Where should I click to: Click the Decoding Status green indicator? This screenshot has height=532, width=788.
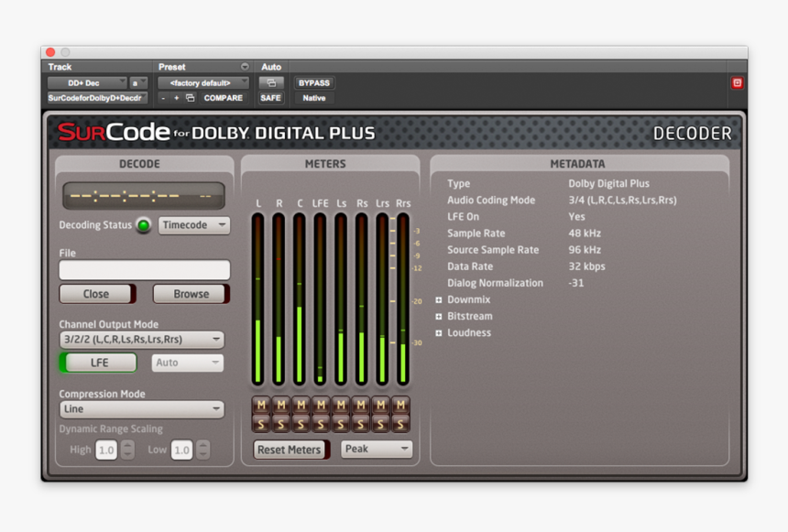click(144, 225)
